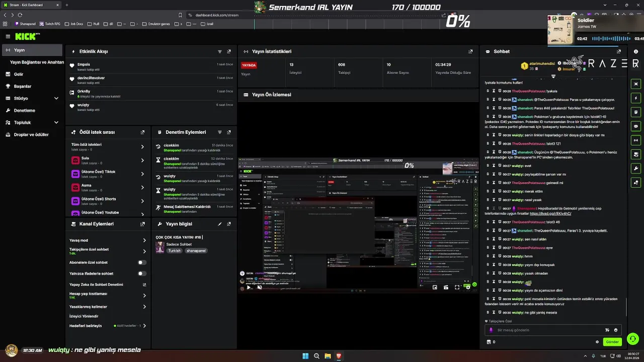Screen dimensions: 644x362
Task: Pop out the Kanal Eylemleri panel
Action: 142,224
